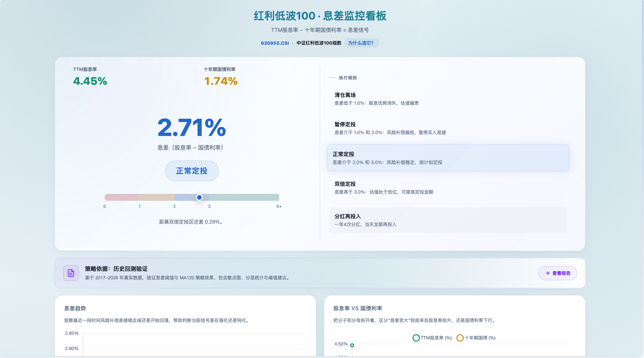Click the red zone of spread gauge
Viewport: 644px width, 358px height.
122,197
